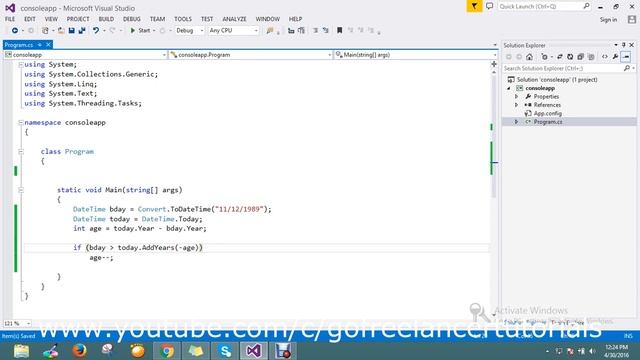Click the editor split window handle
Screen dimensions: 640x360
494,64
